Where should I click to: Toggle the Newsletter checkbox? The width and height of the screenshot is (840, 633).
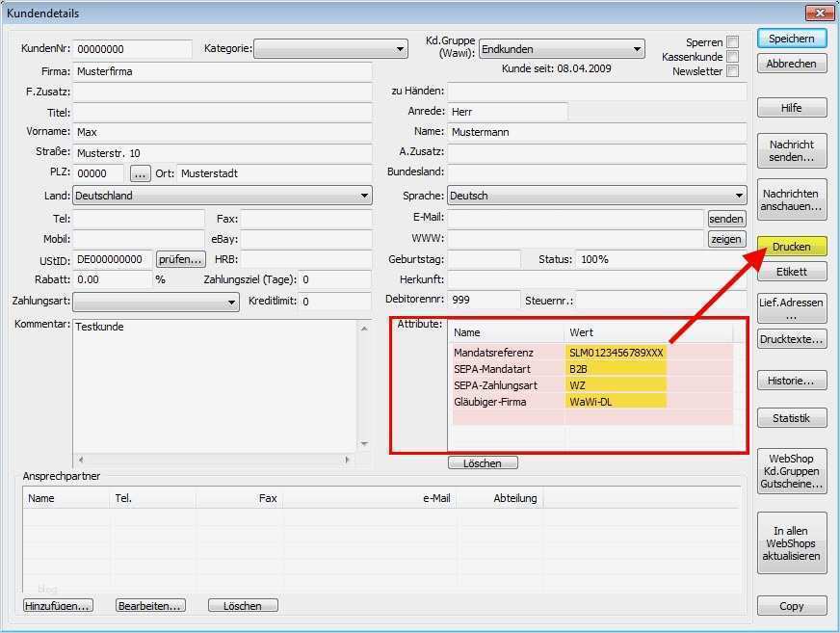tap(733, 70)
